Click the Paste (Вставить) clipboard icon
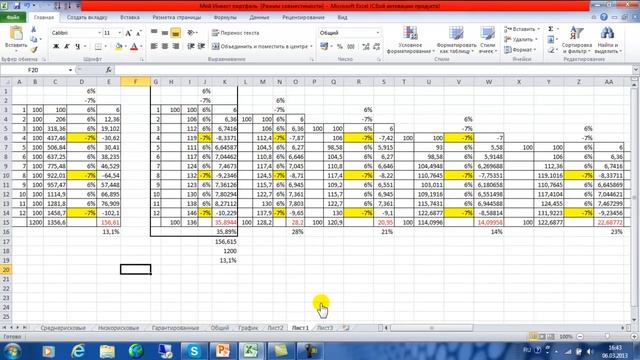This screenshot has height=360, width=640. click(x=16, y=34)
